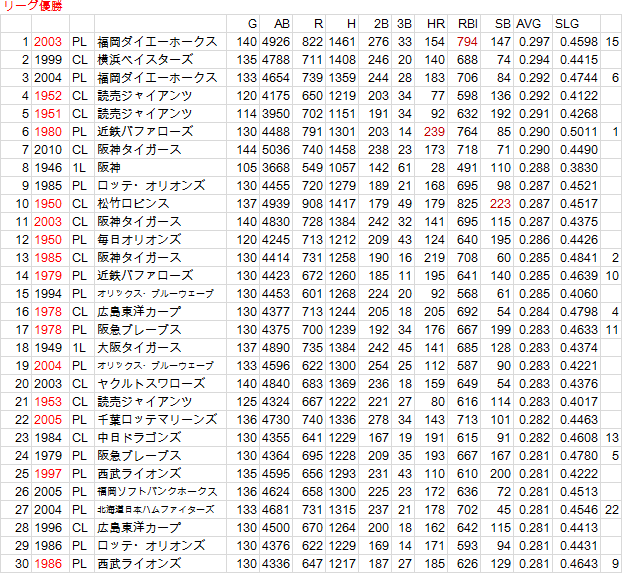
Task: Select team name 大阪タイガース
Action: click(139, 348)
